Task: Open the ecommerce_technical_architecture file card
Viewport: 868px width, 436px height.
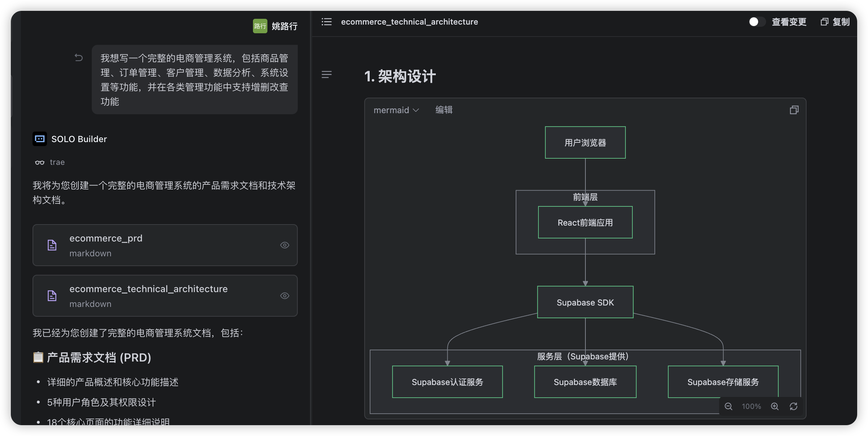Action: 165,296
